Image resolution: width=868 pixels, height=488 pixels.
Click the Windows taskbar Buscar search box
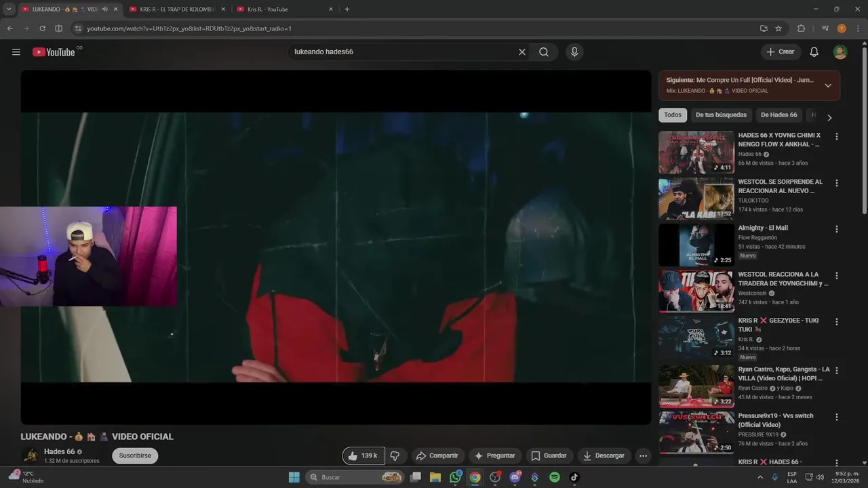point(356,477)
